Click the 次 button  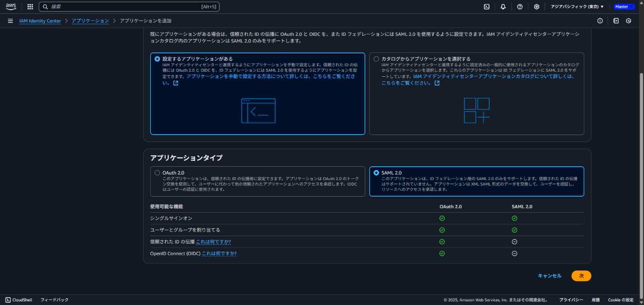point(581,276)
